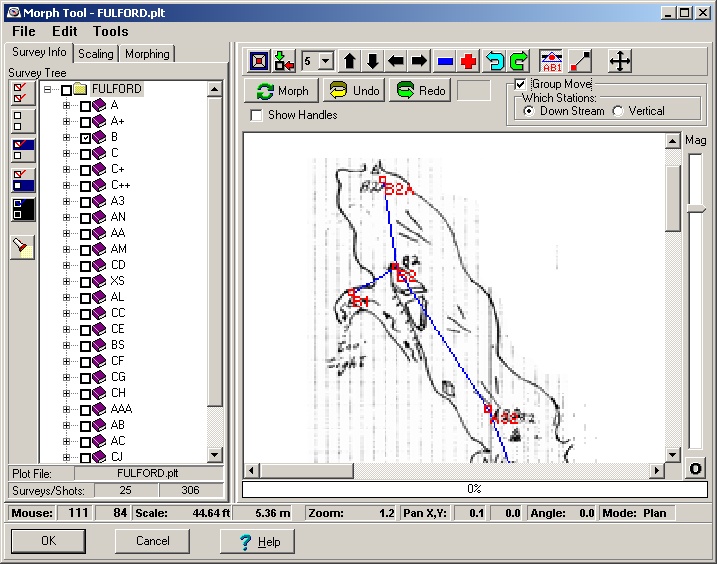
Task: Check the survey A checkbox
Action: click(x=85, y=106)
